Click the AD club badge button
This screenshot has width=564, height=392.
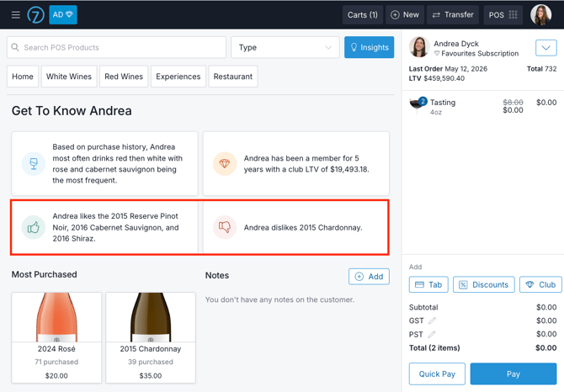coord(63,15)
